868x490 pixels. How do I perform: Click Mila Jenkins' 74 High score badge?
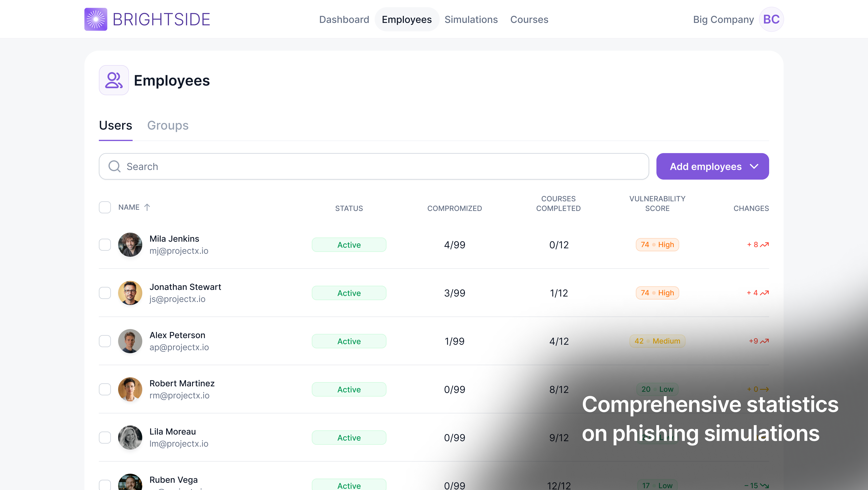(657, 245)
